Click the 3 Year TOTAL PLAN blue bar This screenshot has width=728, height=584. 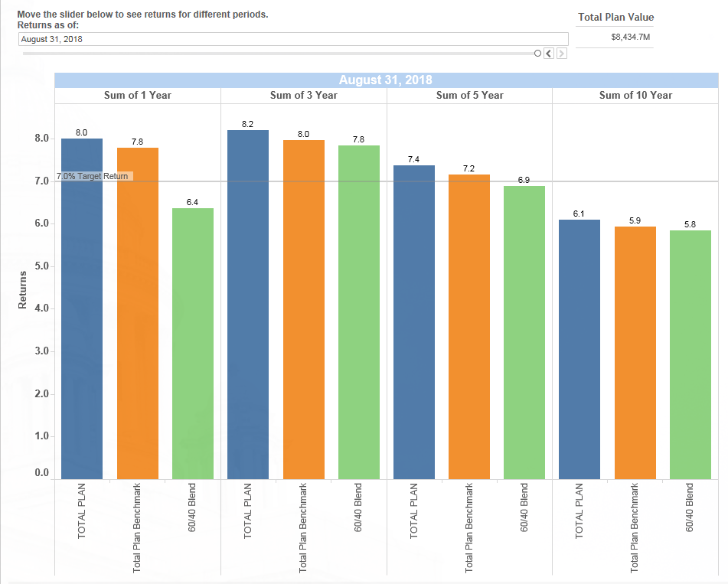coord(248,305)
